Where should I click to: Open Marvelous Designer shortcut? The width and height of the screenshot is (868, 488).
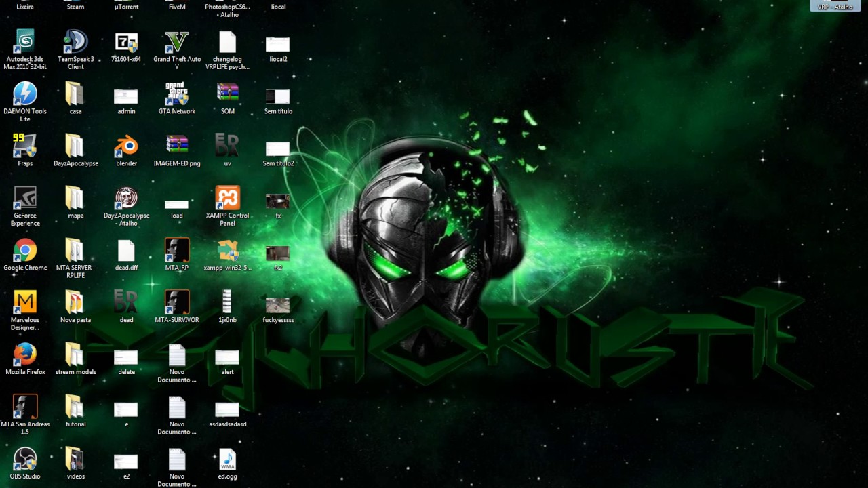25,303
